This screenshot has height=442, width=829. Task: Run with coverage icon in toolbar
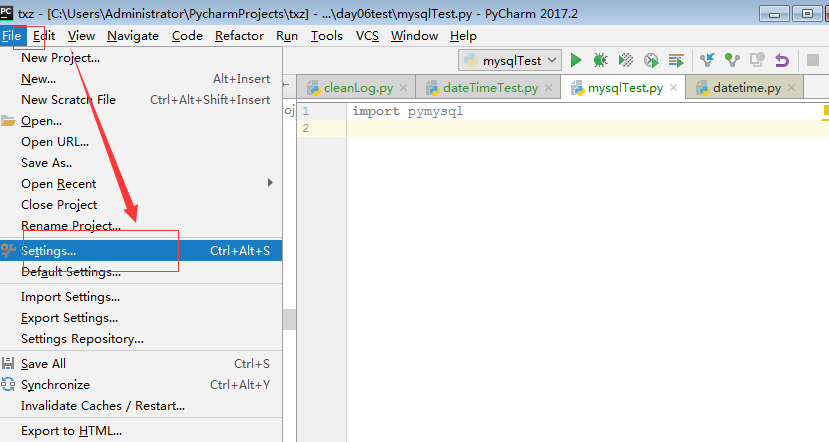pyautogui.click(x=625, y=60)
